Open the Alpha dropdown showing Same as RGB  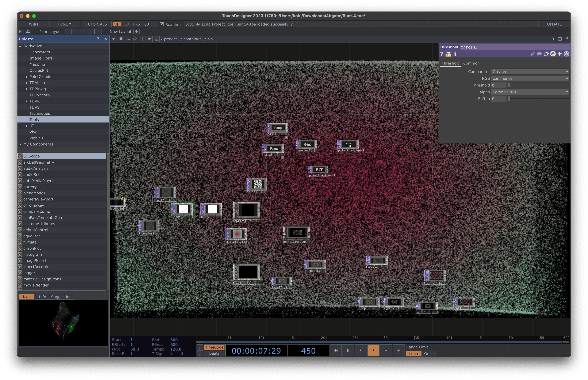coord(530,92)
